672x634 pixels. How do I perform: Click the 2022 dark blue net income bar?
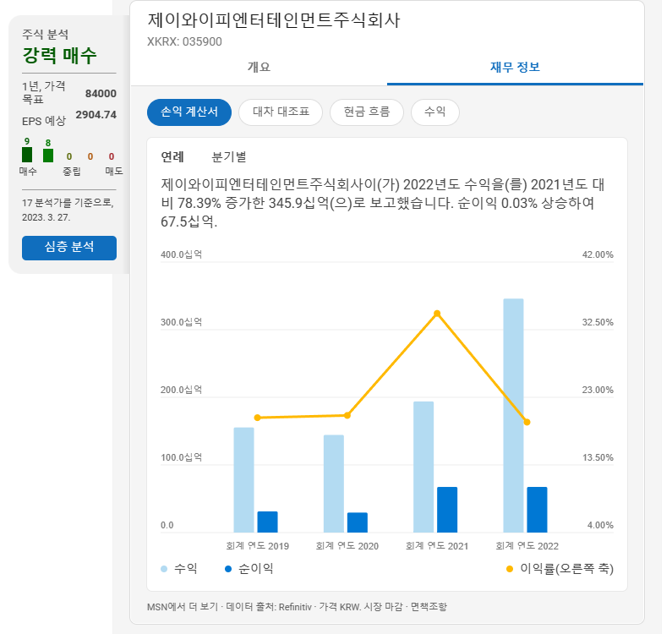537,510
